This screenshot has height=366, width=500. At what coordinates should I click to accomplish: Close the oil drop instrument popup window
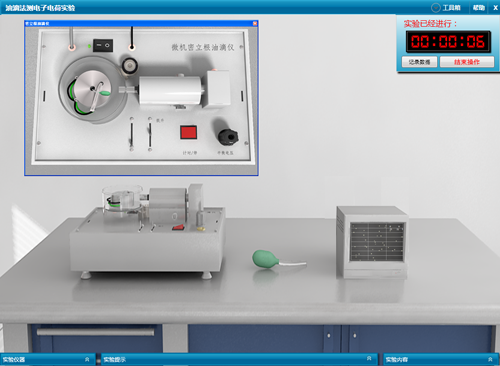point(255,23)
